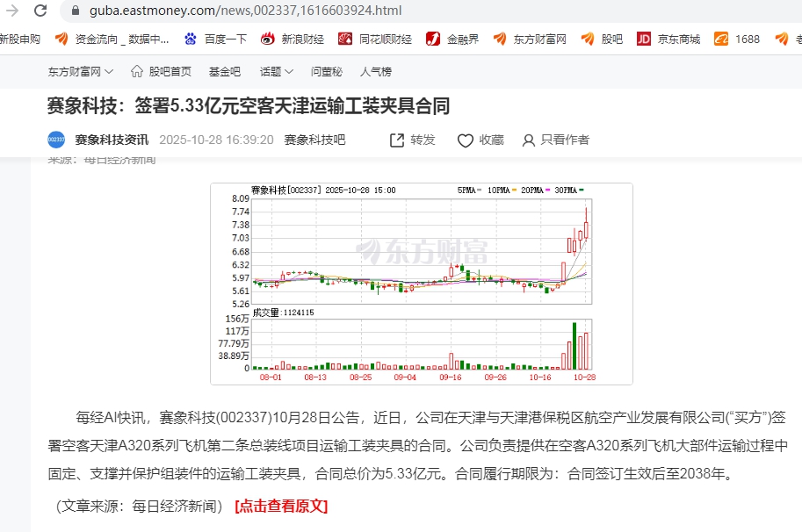
Task: Click the 8.09 top price axis label
Action: coord(241,198)
